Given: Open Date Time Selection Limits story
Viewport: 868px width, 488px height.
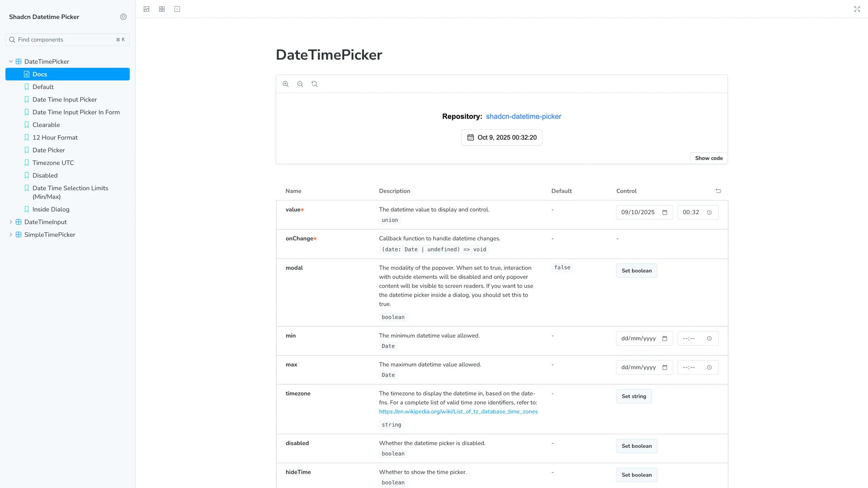Looking at the screenshot, I should pyautogui.click(x=67, y=192).
